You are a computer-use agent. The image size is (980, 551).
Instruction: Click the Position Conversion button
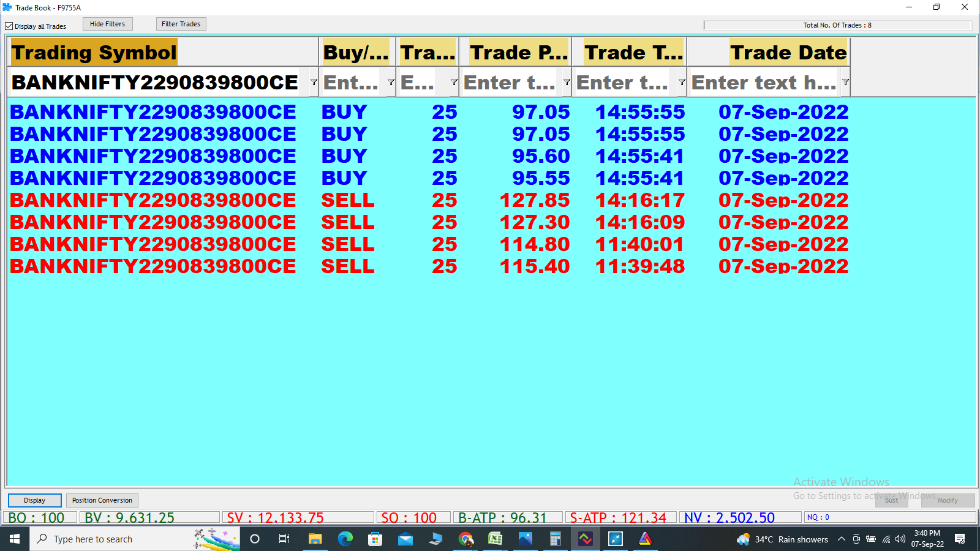102,500
